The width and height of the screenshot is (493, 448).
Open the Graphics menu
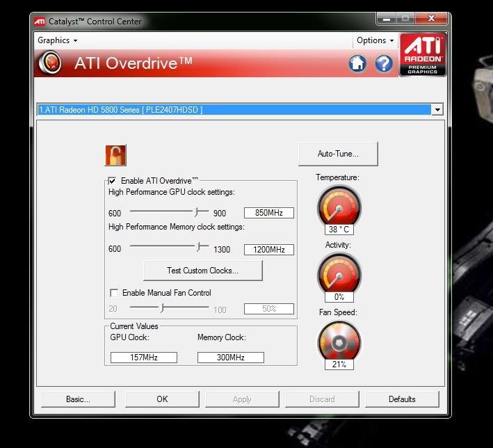coord(57,40)
